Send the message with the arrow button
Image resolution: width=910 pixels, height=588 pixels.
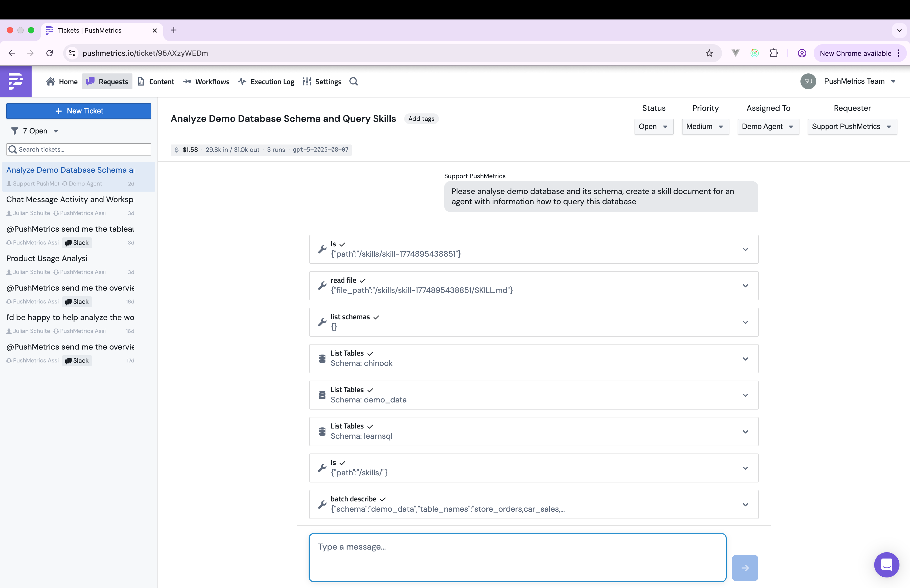click(x=745, y=568)
